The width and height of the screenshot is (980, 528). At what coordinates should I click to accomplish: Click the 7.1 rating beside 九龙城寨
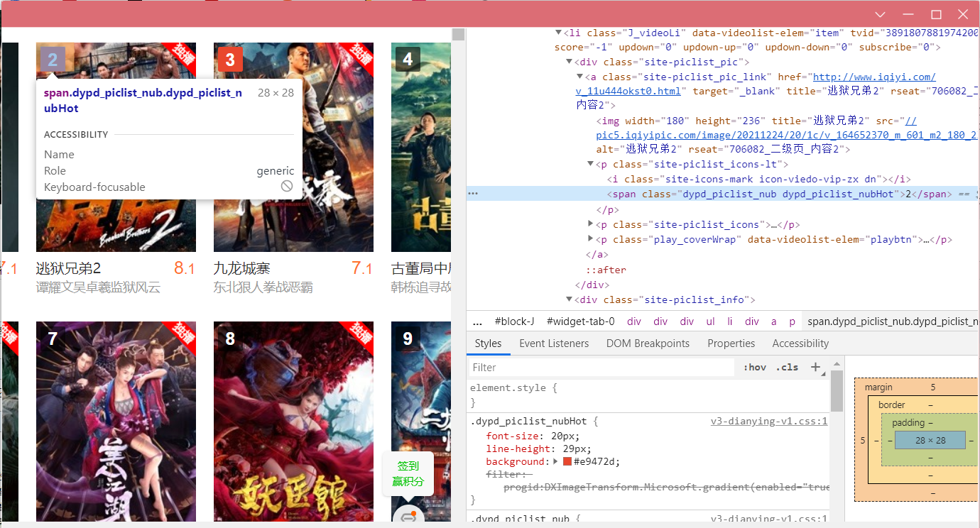coord(361,268)
